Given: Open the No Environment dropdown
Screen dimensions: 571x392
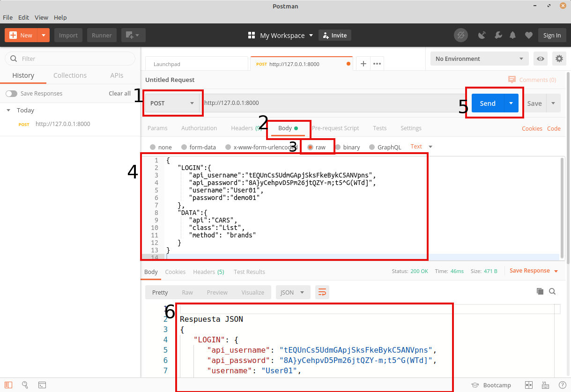Looking at the screenshot, I should [480, 59].
